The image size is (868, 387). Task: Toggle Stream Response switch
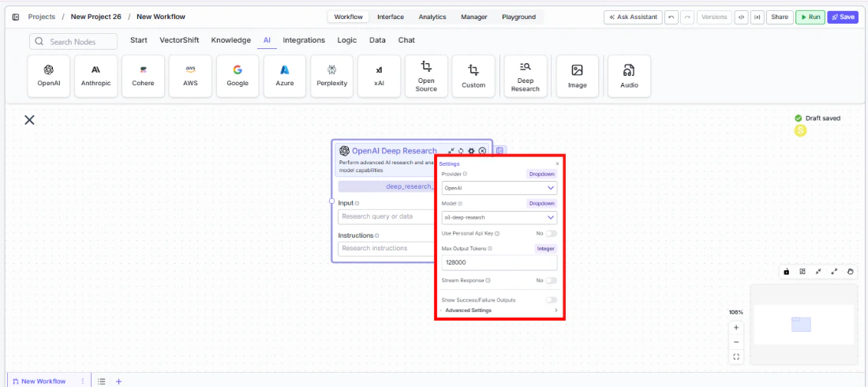click(x=551, y=280)
